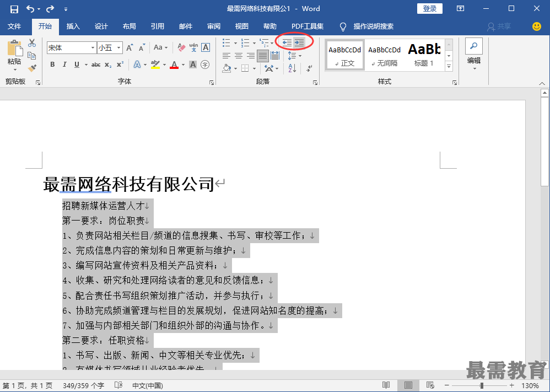Redo the last undone action
550x392 pixels.
click(x=50, y=9)
